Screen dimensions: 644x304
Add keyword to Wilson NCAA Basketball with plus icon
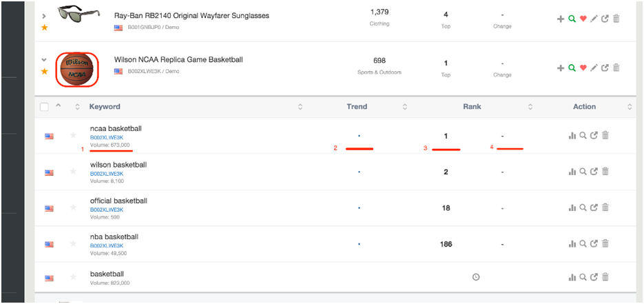[x=560, y=68]
